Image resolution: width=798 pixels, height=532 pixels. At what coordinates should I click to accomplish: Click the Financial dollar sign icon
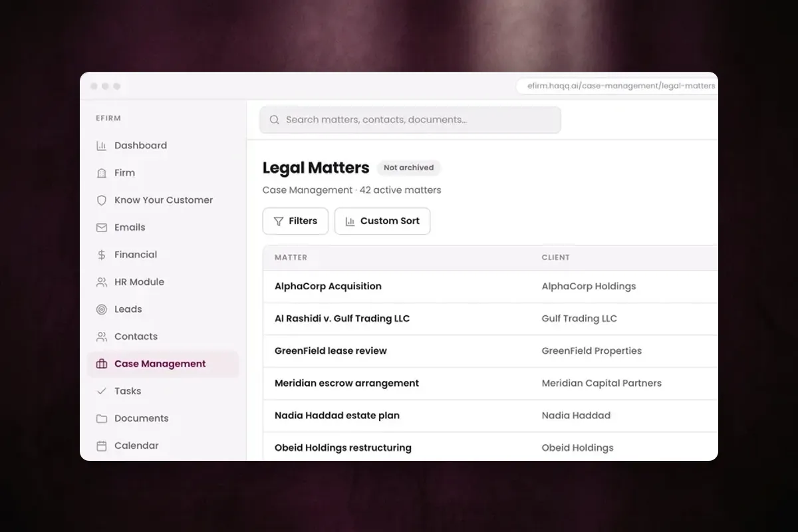pos(101,255)
